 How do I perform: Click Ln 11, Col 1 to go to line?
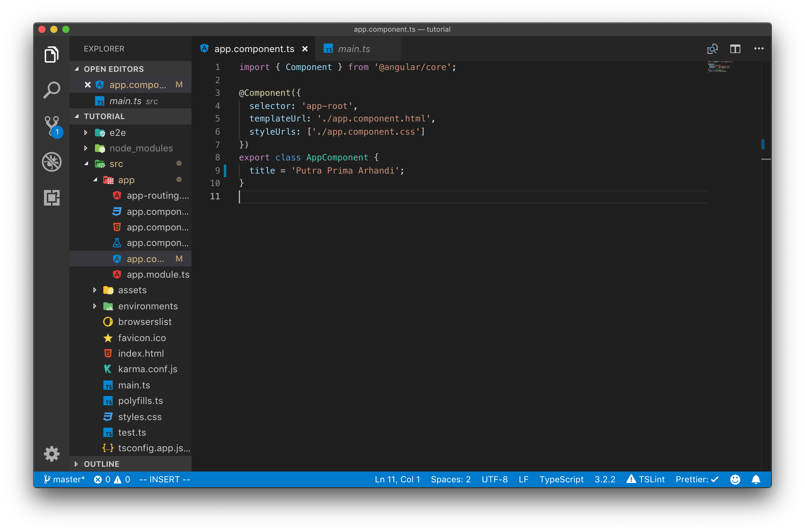397,479
